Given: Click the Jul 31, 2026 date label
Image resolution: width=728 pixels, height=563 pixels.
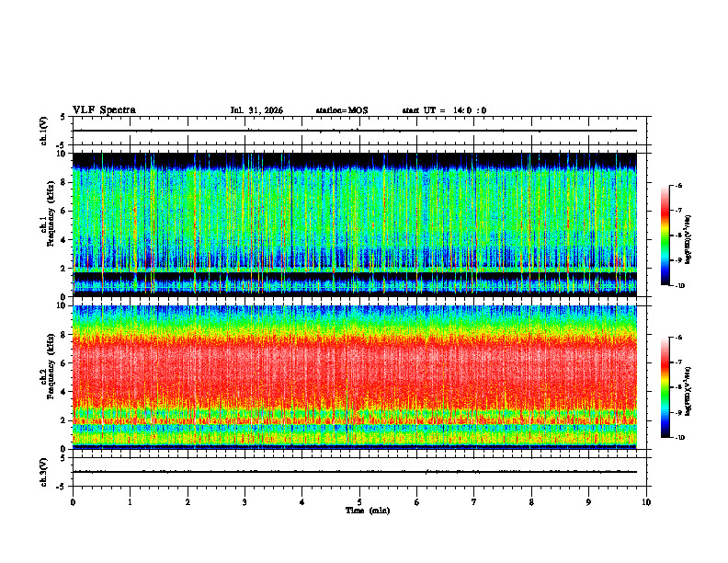Looking at the screenshot, I should pyautogui.click(x=256, y=110).
